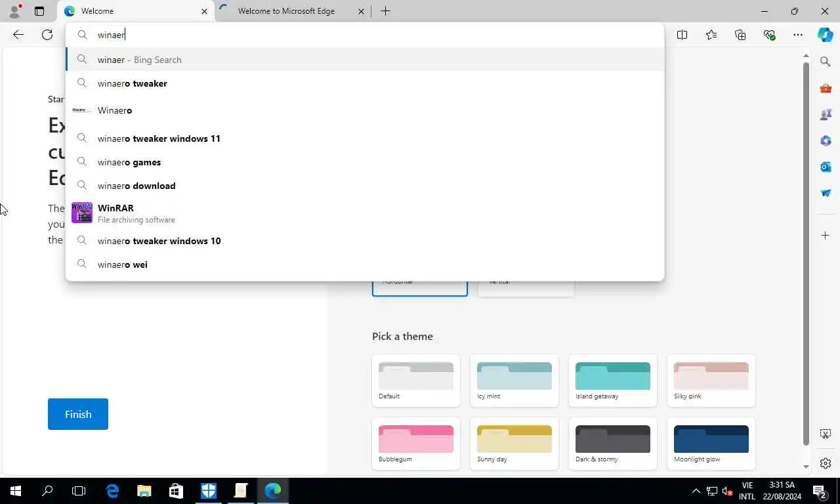Pick suggestion winaero wei
Screen dimensions: 840x504
[365, 264]
